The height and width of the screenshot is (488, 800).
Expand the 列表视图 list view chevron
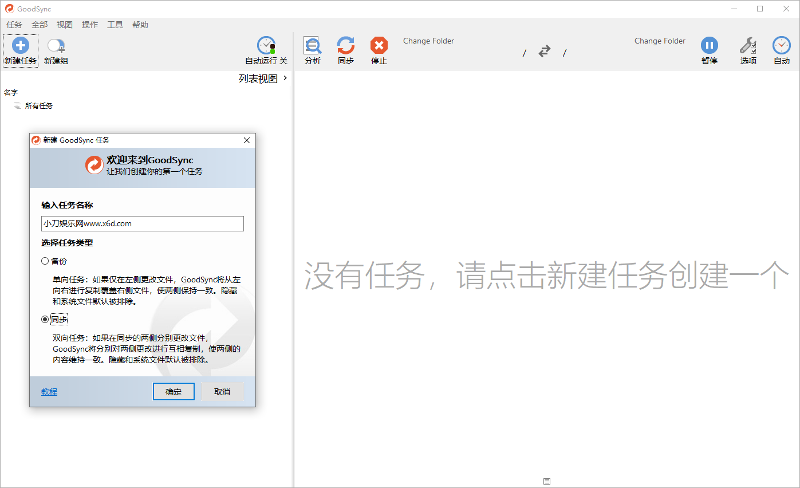click(x=285, y=78)
